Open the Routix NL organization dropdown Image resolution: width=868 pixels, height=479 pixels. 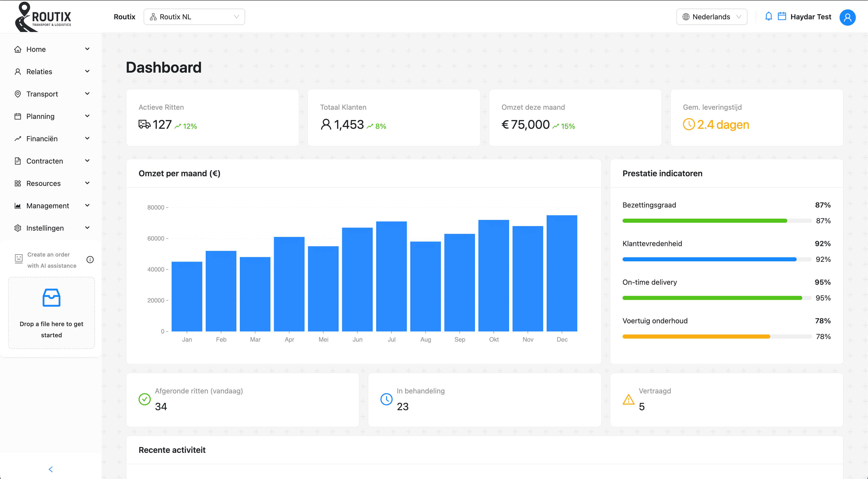coord(194,17)
